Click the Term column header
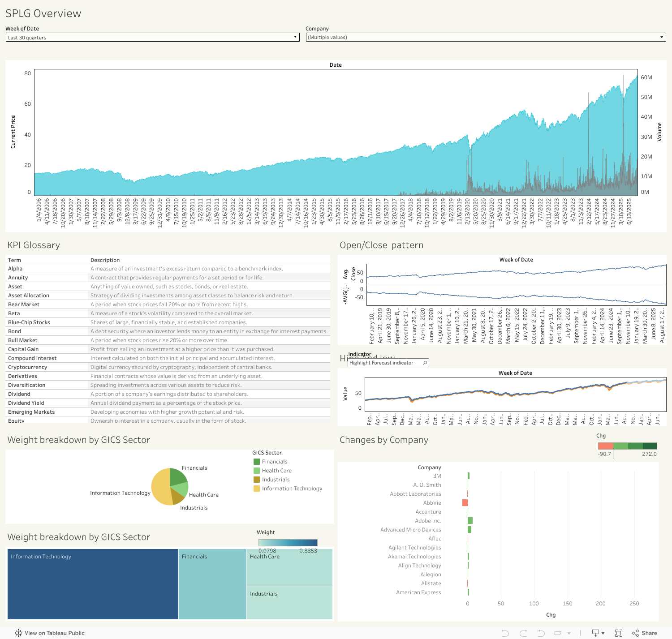The image size is (672, 639). pos(14,260)
